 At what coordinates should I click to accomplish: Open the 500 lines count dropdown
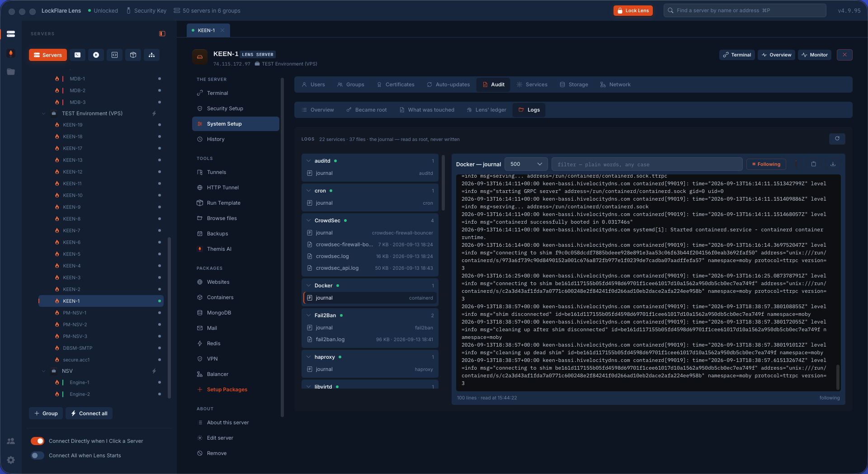tap(526, 164)
